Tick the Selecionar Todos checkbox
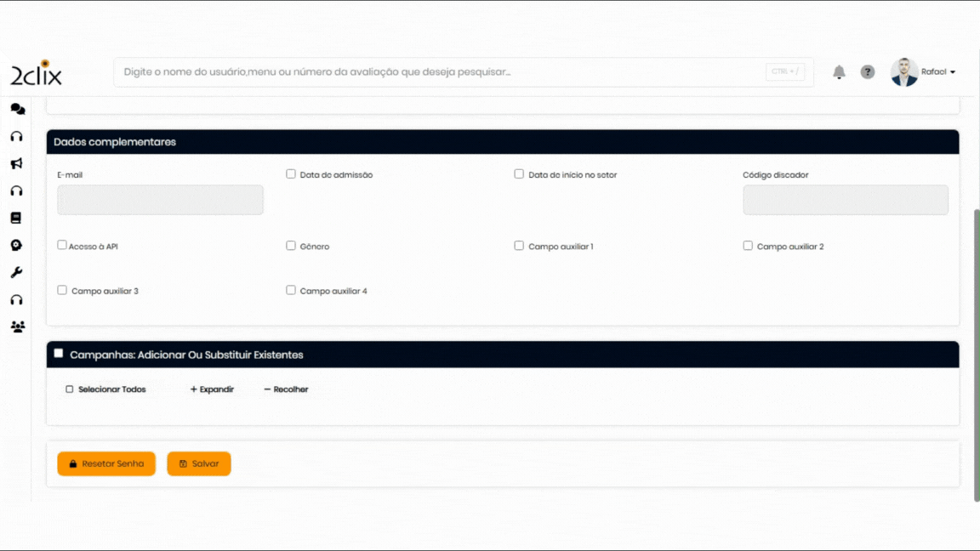Image resolution: width=980 pixels, height=551 pixels. coord(70,389)
